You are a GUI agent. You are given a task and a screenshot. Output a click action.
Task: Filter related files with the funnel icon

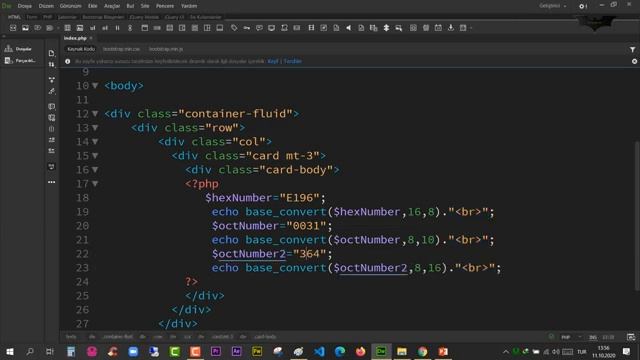tap(632, 49)
